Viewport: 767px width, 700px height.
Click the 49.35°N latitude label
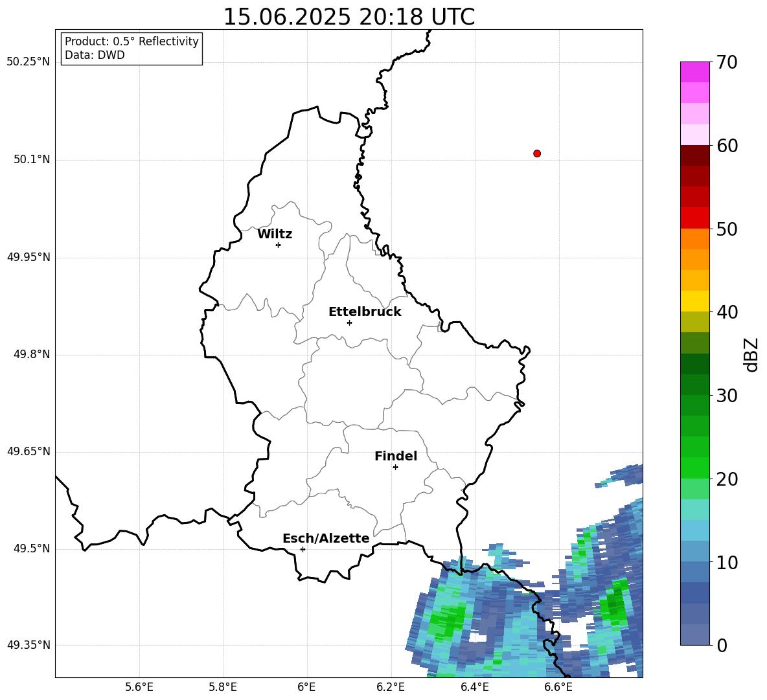pyautogui.click(x=29, y=645)
